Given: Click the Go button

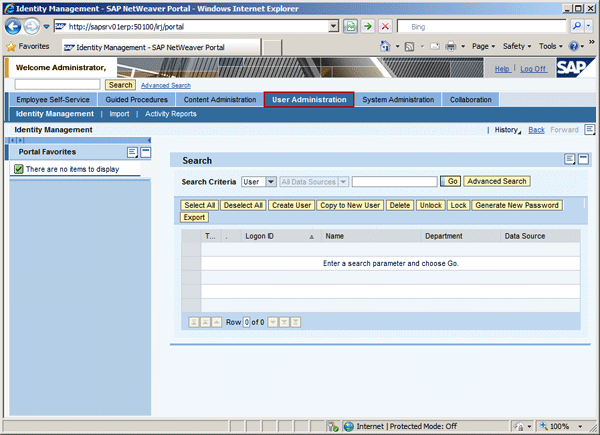Looking at the screenshot, I should (x=450, y=181).
